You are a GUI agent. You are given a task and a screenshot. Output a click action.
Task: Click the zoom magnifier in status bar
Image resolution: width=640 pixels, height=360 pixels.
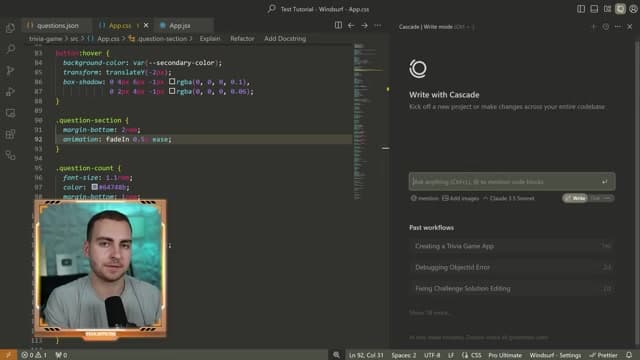(x=336, y=355)
